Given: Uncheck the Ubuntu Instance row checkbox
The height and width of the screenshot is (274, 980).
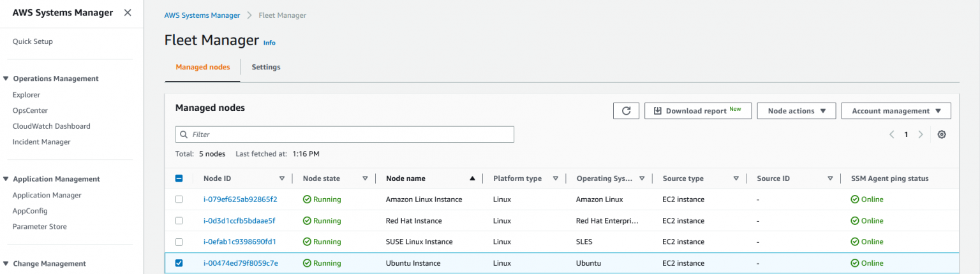Looking at the screenshot, I should [x=179, y=263].
